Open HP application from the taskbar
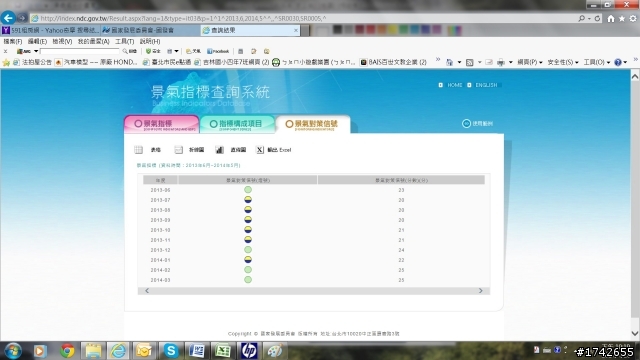640x360 pixels. (x=249, y=351)
